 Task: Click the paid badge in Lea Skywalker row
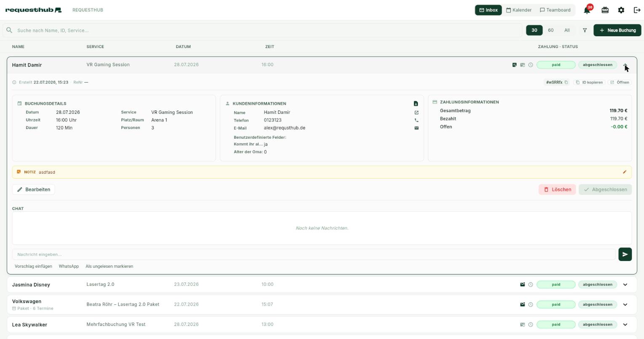click(x=556, y=325)
